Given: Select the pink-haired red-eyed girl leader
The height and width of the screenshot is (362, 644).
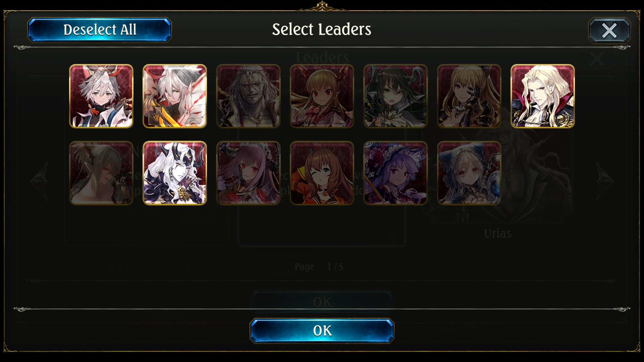Looking at the screenshot, I should pyautogui.click(x=248, y=173).
